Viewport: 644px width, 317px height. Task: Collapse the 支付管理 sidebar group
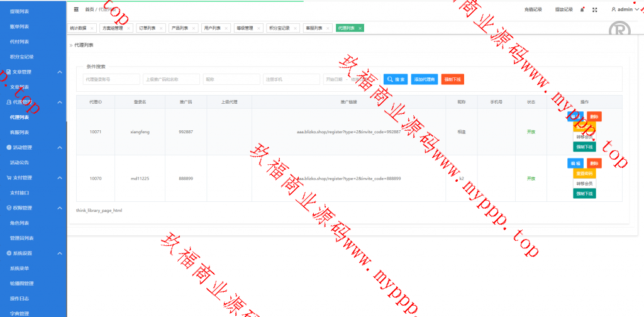[59, 177]
